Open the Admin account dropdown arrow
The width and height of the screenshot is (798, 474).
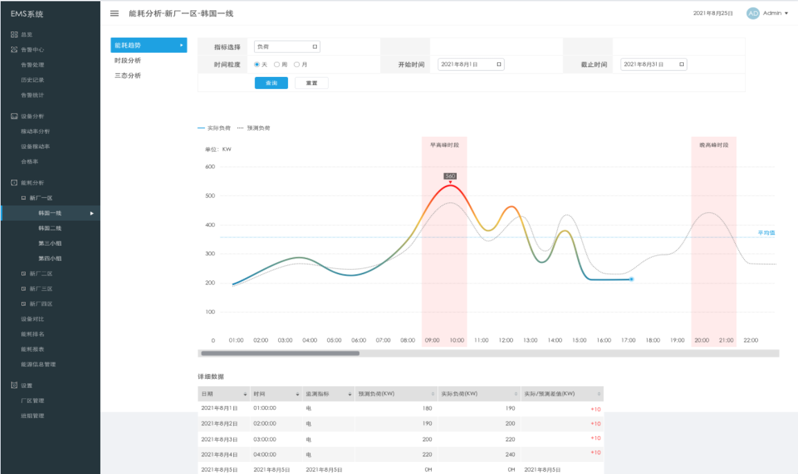point(786,14)
